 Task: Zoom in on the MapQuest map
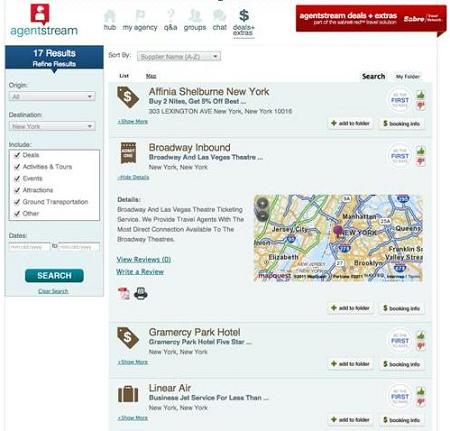pos(262,203)
